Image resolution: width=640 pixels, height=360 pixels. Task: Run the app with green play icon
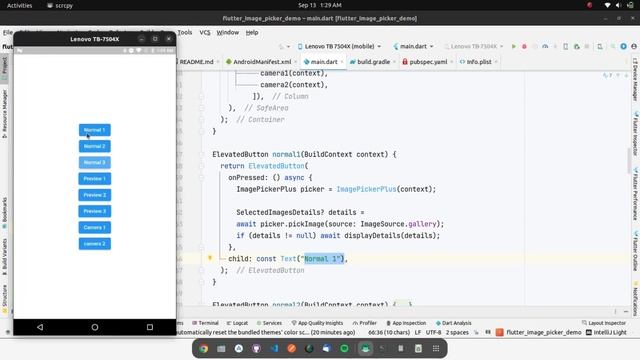point(513,47)
